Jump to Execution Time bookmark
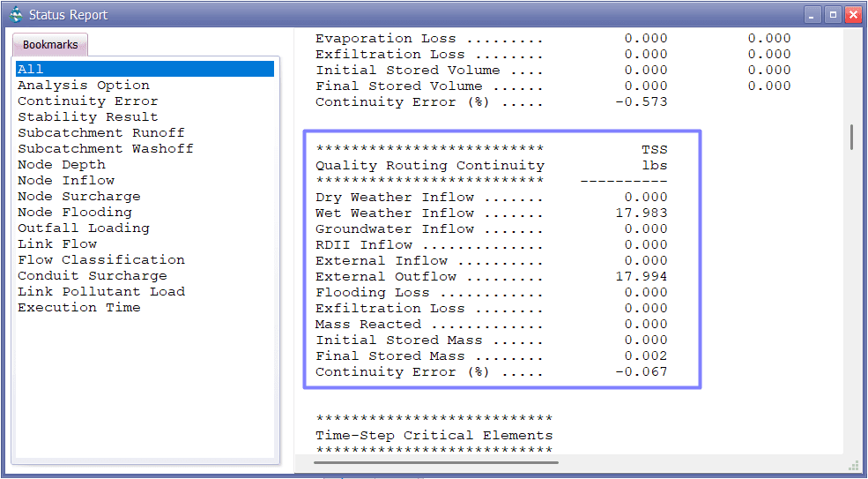Image resolution: width=868 pixels, height=479 pixels. pos(79,308)
